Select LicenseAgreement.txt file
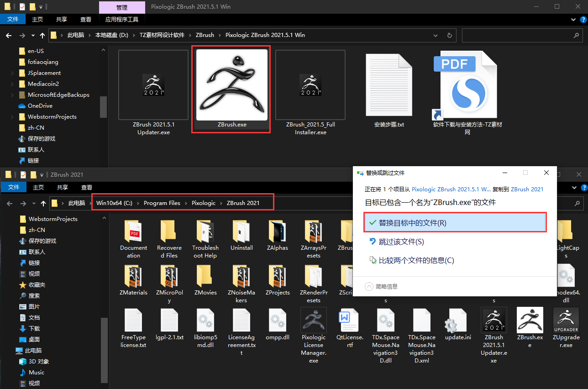This screenshot has height=389, width=588. click(x=241, y=332)
